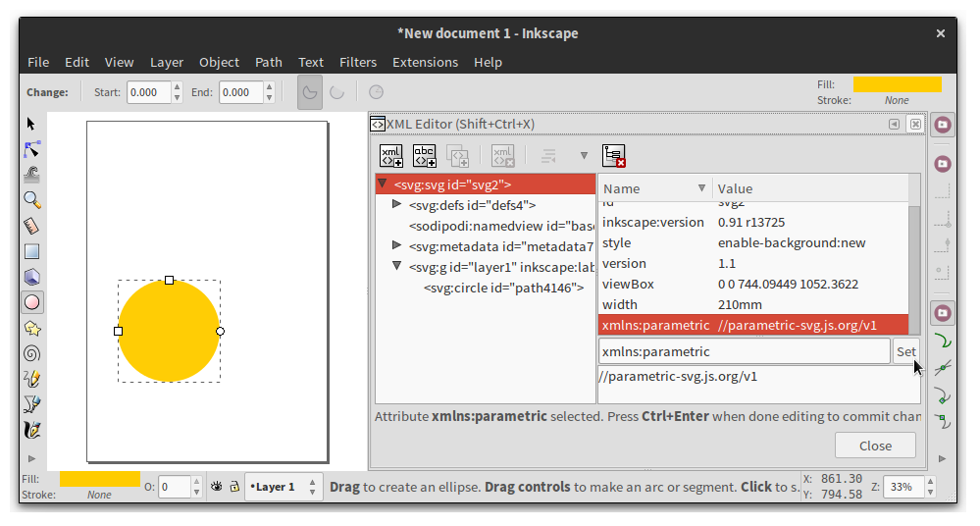Collapse the svg:g id="layer1" node
The height and width of the screenshot is (526, 980).
396,266
